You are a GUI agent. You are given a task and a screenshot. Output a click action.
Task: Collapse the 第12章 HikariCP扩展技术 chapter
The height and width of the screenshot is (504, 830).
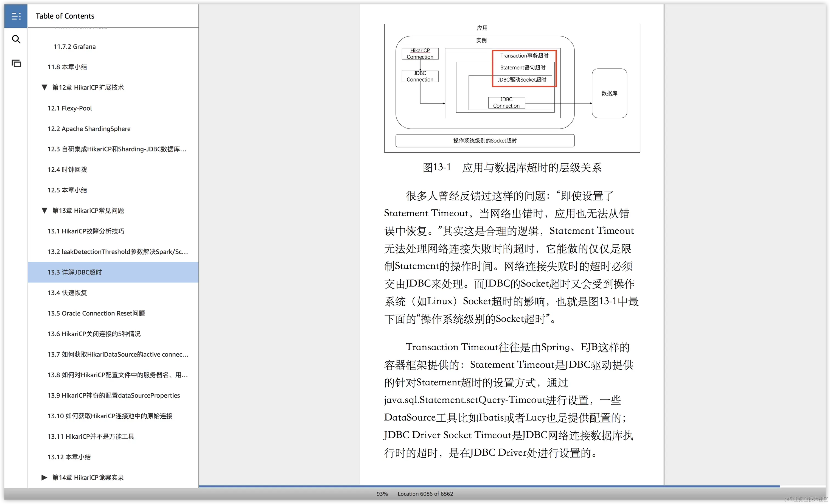[44, 88]
